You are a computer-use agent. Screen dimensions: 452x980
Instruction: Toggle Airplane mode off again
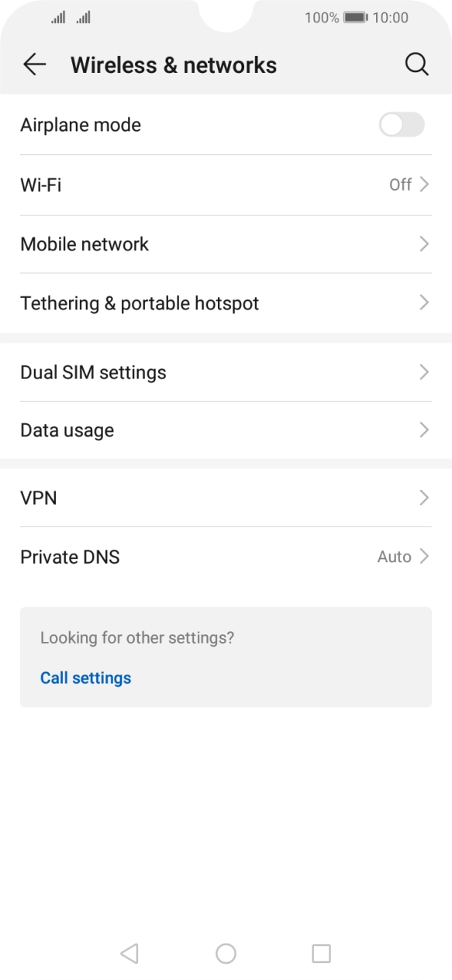pyautogui.click(x=401, y=125)
